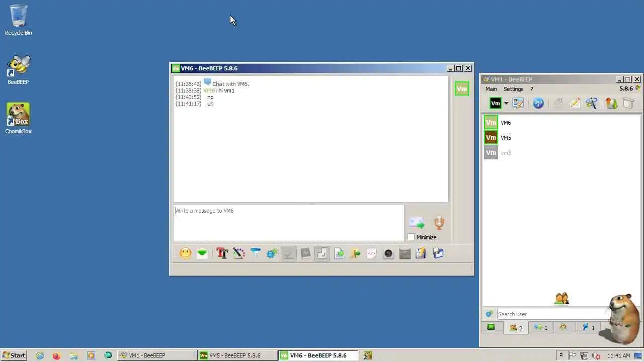The height and width of the screenshot is (362, 644).
Task: Switch to VM6 - BeeBEEP 5.8.6 taskbar button
Action: click(x=318, y=355)
